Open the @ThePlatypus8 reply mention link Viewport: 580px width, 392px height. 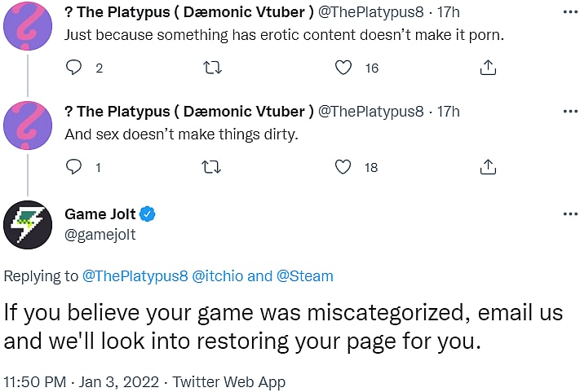click(x=135, y=276)
